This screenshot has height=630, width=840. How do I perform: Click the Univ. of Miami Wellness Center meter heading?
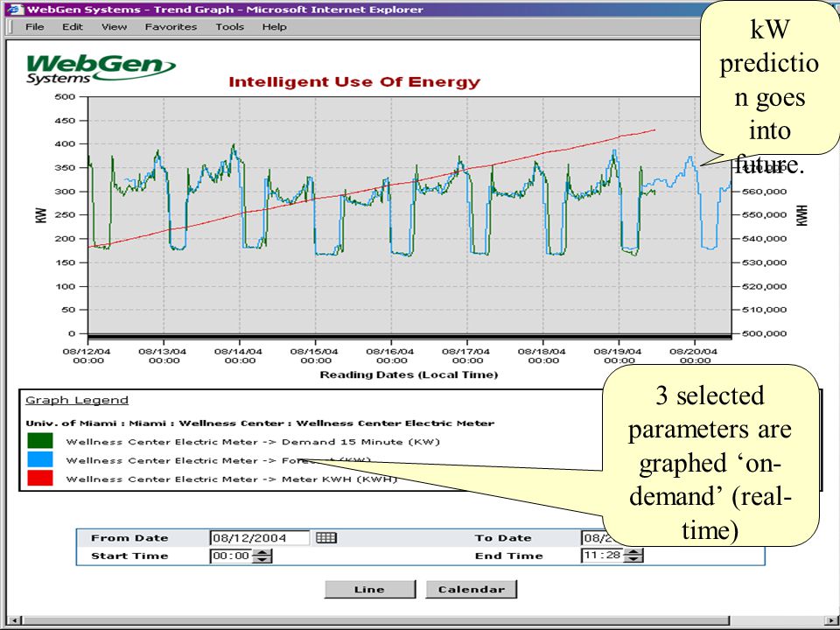260,423
